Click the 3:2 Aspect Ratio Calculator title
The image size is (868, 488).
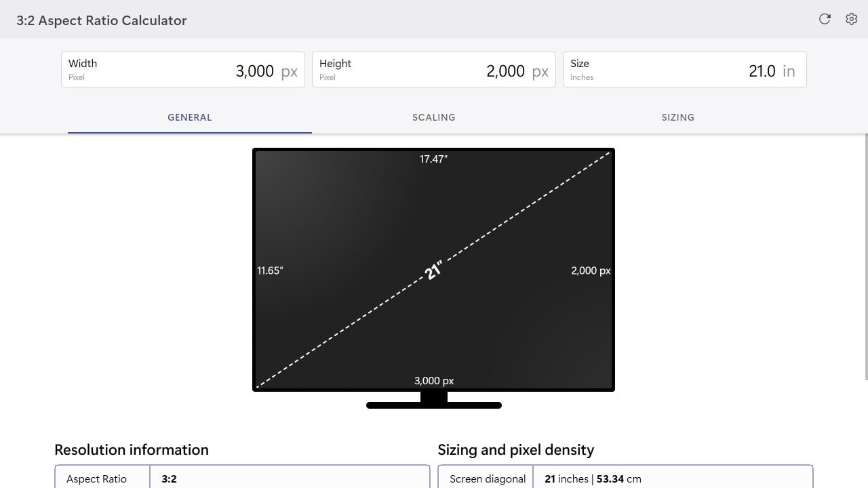pos(102,20)
